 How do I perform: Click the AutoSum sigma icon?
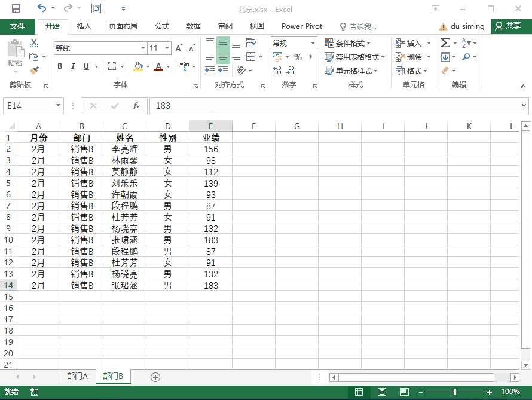(x=445, y=43)
